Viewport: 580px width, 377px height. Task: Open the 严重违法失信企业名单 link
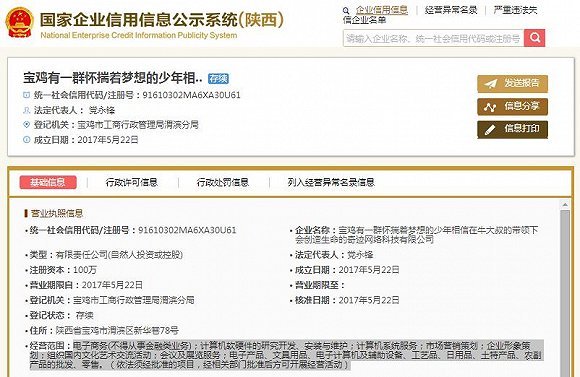pos(440,15)
